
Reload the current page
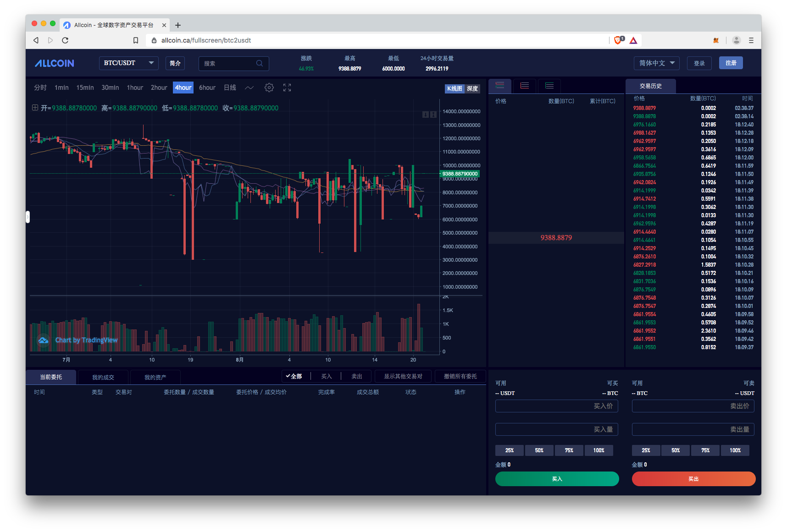(65, 40)
